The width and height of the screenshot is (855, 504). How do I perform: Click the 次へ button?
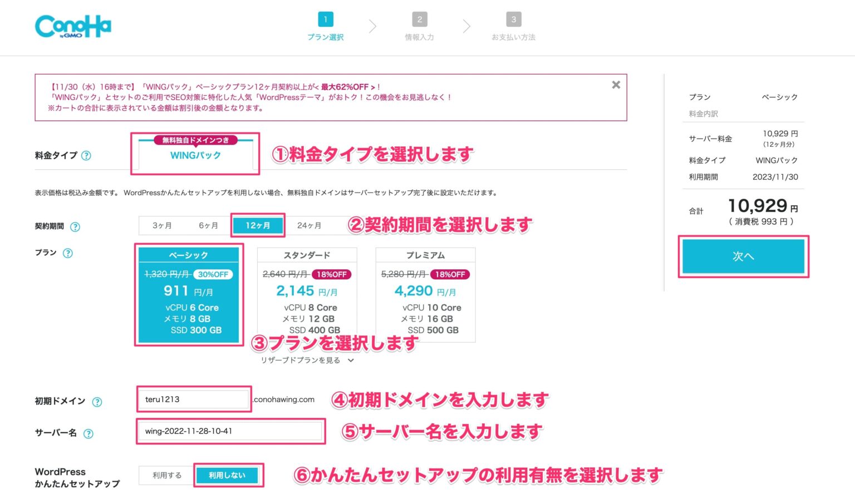click(744, 256)
